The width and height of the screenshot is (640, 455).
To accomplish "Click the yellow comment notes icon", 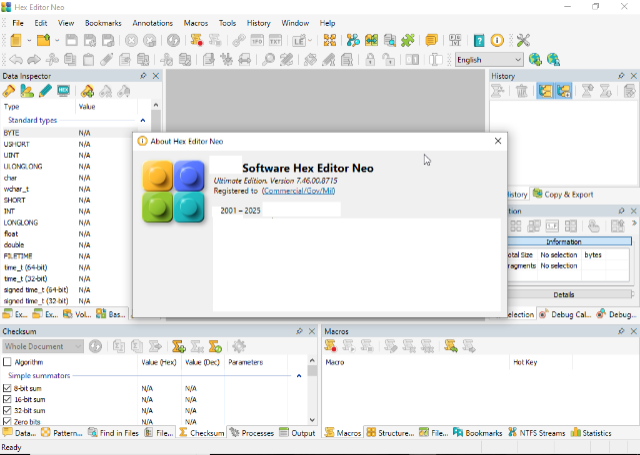I will click(x=431, y=40).
